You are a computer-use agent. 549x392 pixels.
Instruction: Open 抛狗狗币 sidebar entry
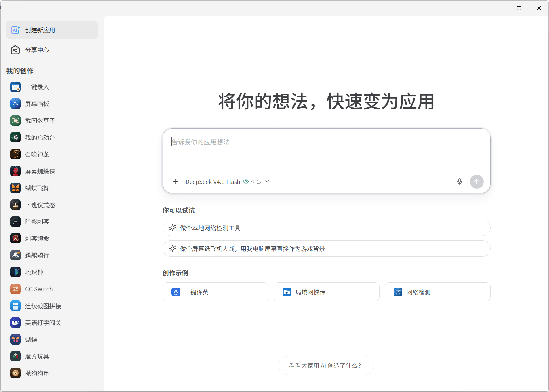(52, 373)
